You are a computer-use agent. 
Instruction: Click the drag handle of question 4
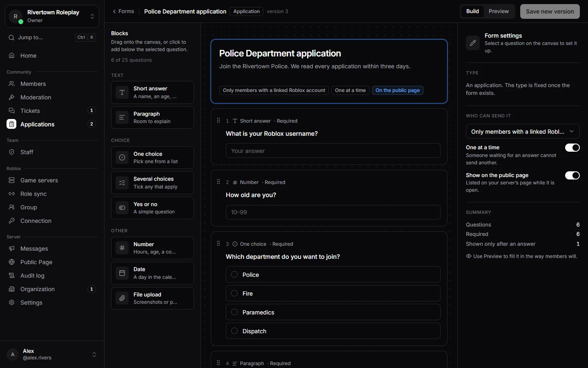click(x=218, y=363)
